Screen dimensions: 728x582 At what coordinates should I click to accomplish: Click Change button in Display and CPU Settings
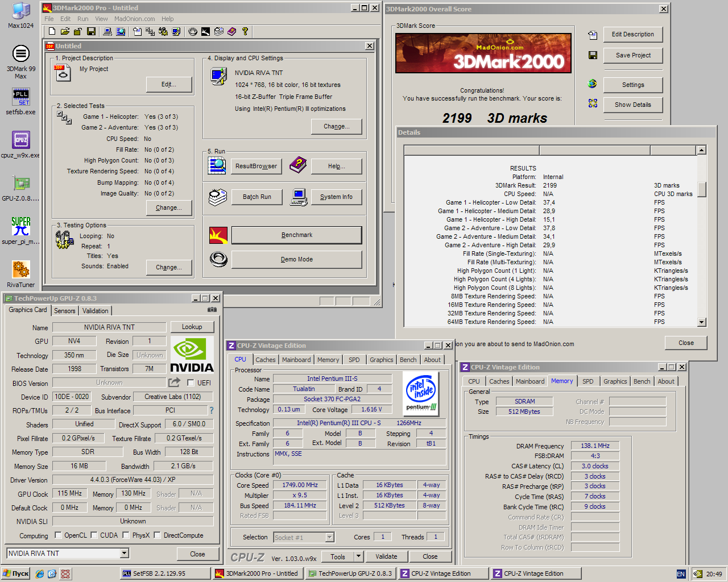click(x=336, y=126)
